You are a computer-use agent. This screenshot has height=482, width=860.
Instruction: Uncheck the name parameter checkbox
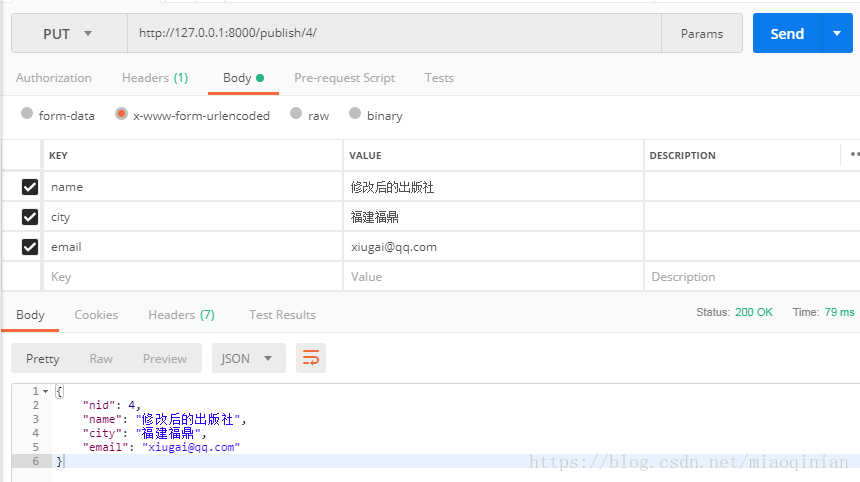pyautogui.click(x=30, y=187)
